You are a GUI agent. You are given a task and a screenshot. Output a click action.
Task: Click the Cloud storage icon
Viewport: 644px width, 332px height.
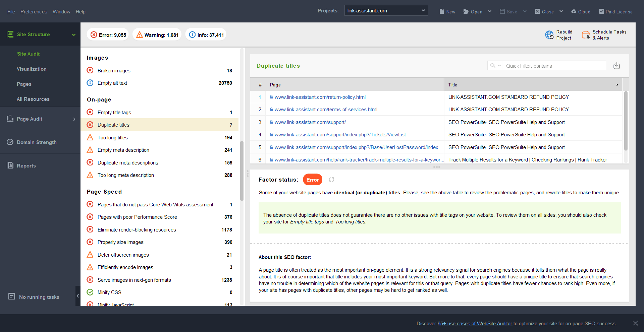(x=574, y=11)
